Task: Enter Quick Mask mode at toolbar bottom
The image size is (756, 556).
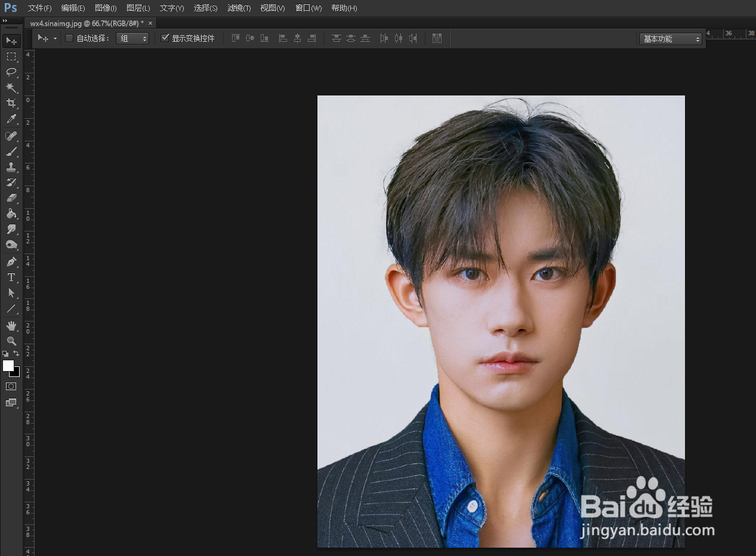Action: click(x=11, y=386)
